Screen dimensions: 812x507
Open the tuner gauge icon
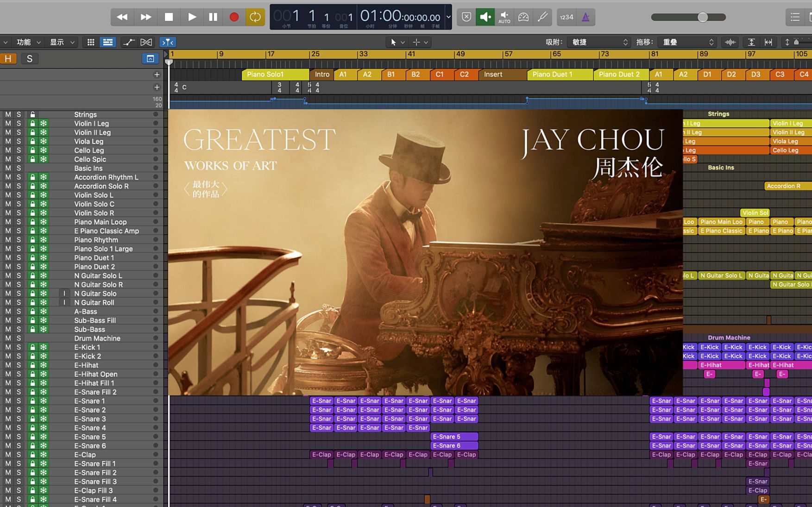pyautogui.click(x=523, y=17)
